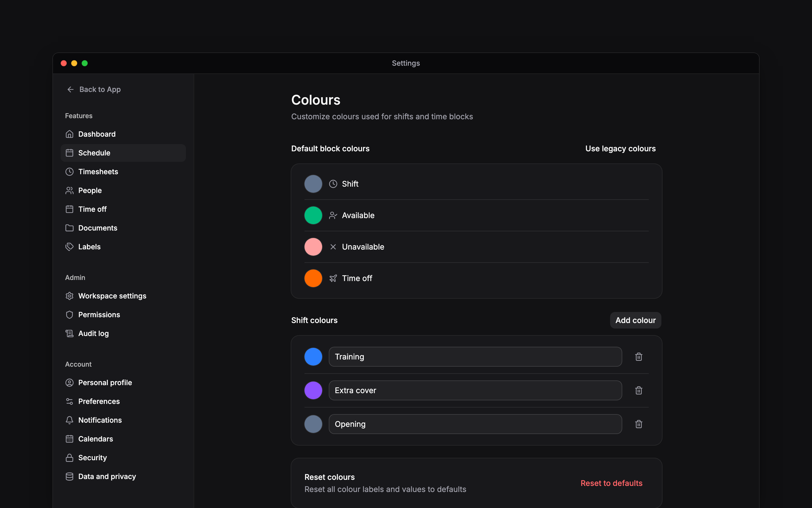This screenshot has width=812, height=508.
Task: Click the Shift clock icon in defaults
Action: 333,184
